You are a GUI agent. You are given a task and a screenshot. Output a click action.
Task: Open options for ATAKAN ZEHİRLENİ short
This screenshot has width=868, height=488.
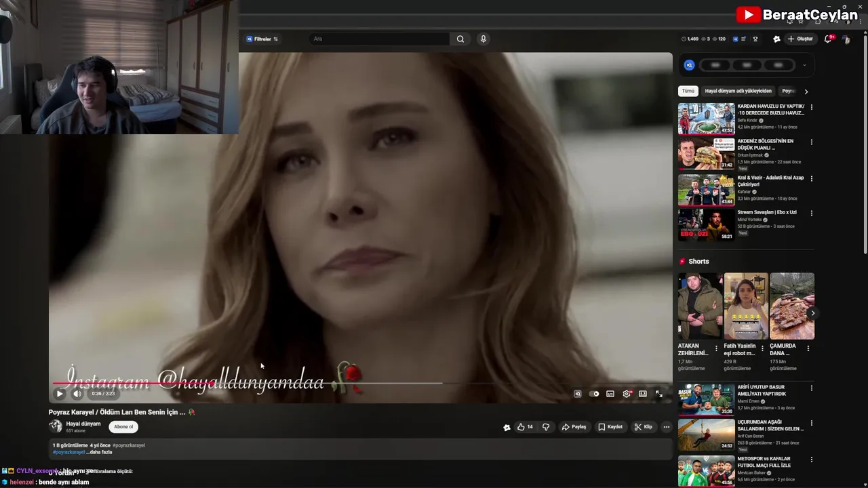pyautogui.click(x=716, y=348)
